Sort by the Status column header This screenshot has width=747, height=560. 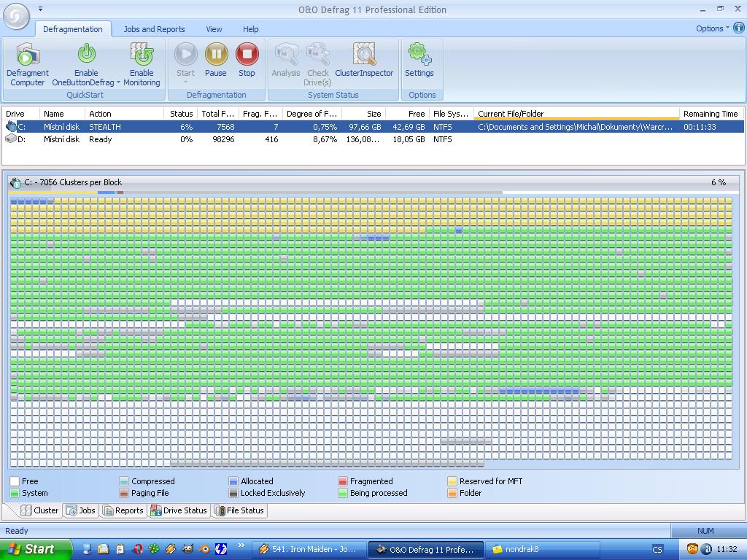(x=181, y=114)
